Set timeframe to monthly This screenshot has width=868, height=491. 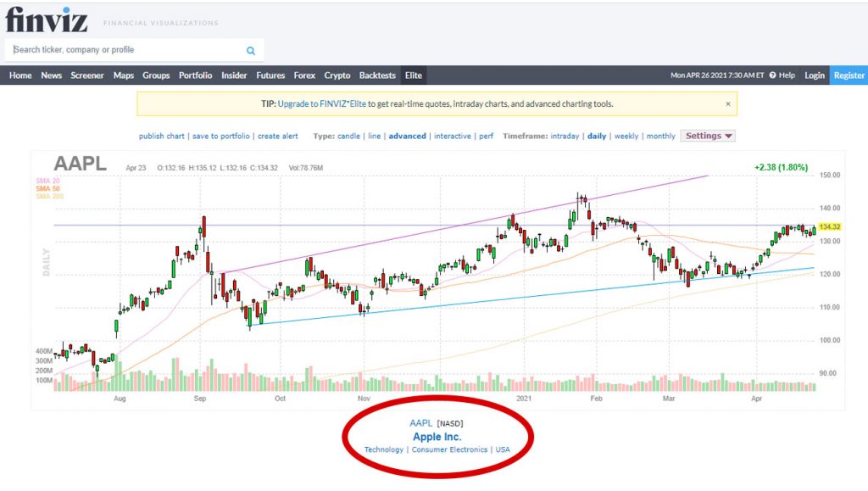coord(661,137)
